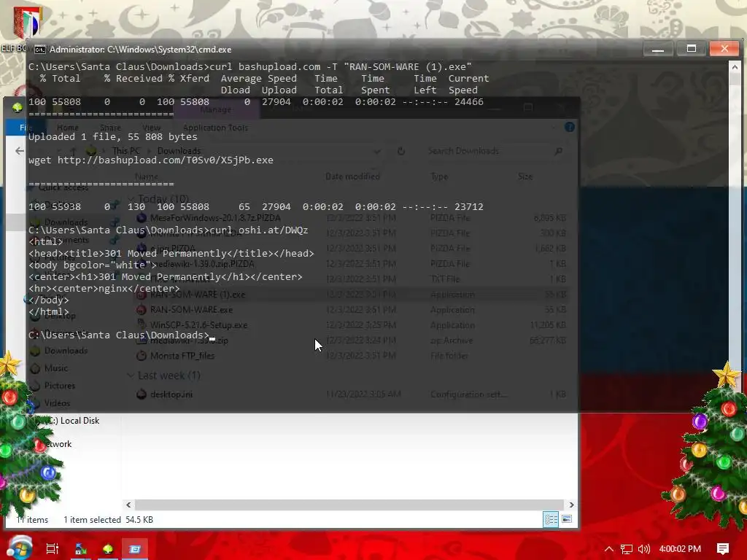Click 'Uploaded 1 file, 55 808 bytes' text
Image resolution: width=747 pixels, height=560 pixels.
pos(113,136)
